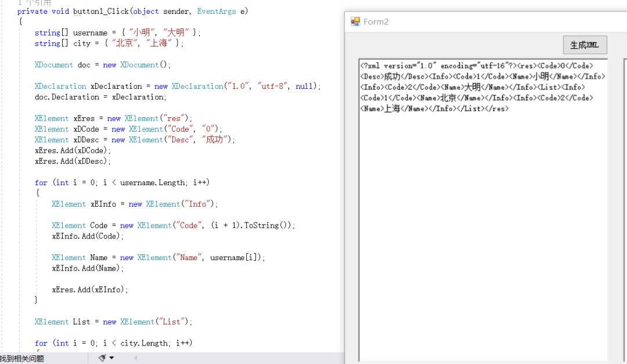
Task: Click the horizontal scrollbar left arrow
Action: pyautogui.click(x=136, y=358)
